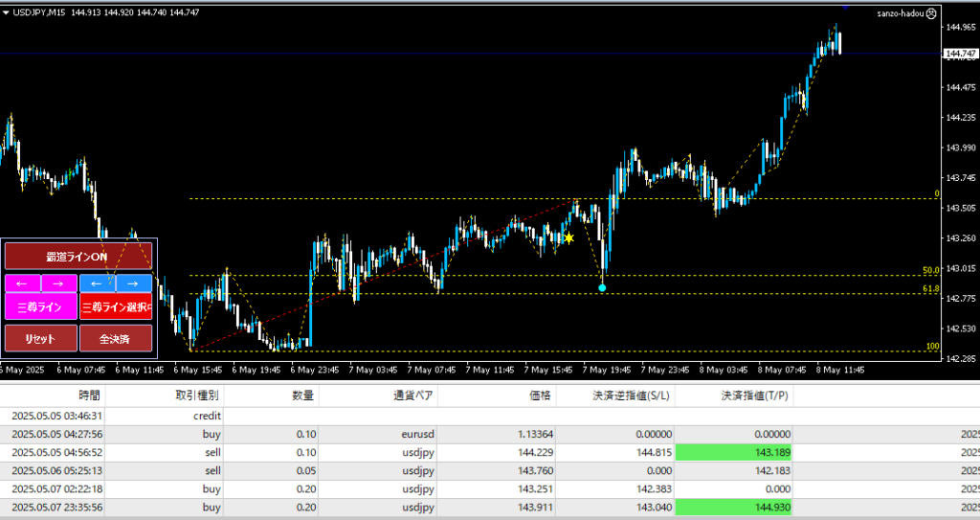Click the magenta right arrow button
This screenshot has width=980, height=520.
(x=59, y=283)
